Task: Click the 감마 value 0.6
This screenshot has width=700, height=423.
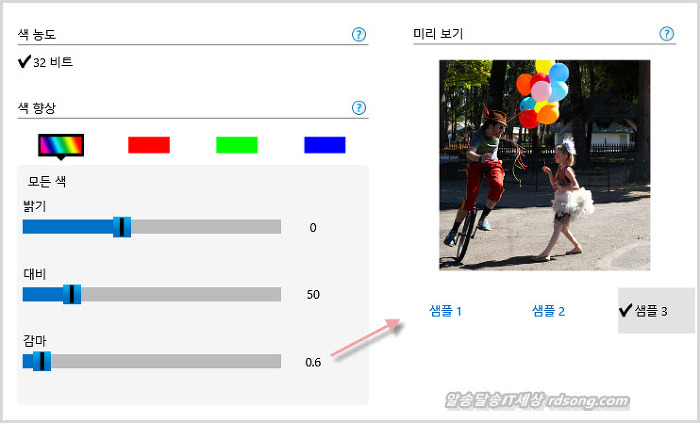Action: point(313,362)
